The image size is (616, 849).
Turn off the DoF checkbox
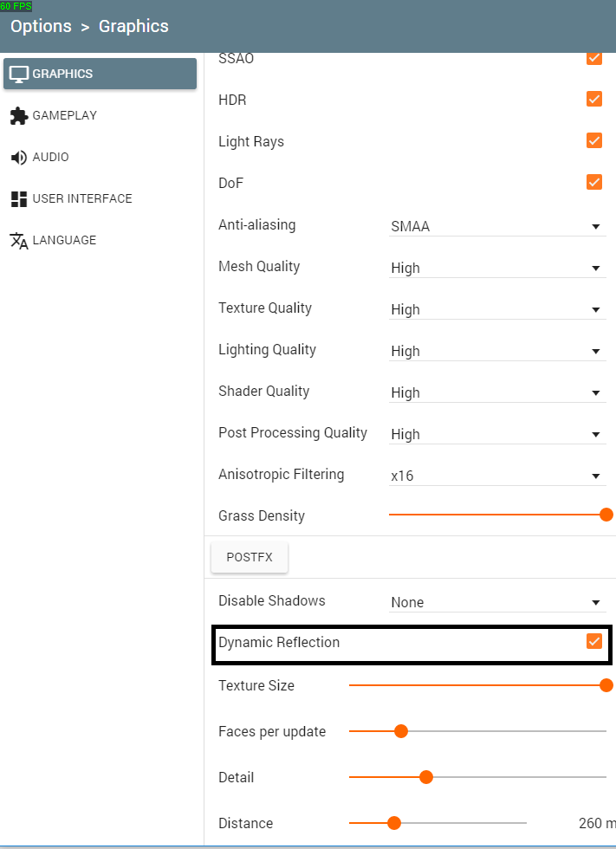[593, 183]
